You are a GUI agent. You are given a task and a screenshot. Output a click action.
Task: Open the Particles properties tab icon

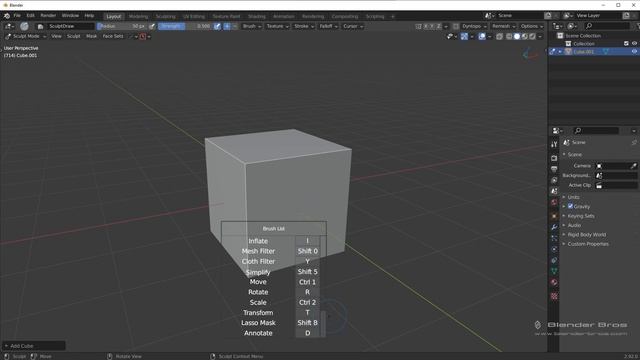point(554,238)
